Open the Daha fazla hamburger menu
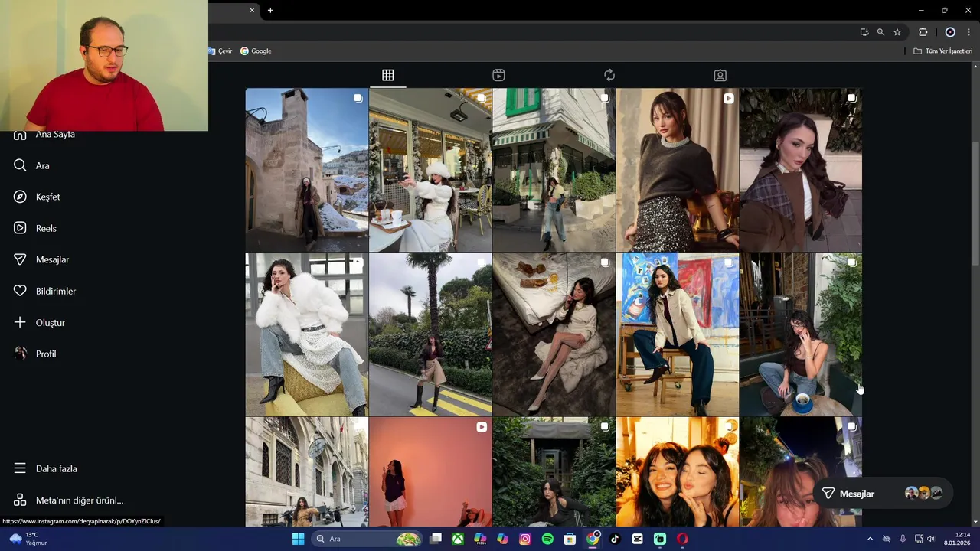 coord(21,468)
